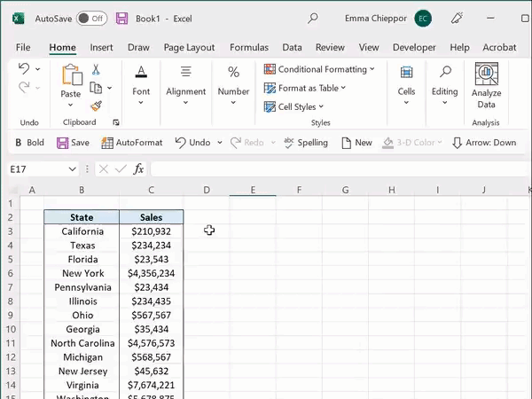Screen dimensions: 532x399
Task: Click the Arrow: Down button
Action: click(484, 143)
